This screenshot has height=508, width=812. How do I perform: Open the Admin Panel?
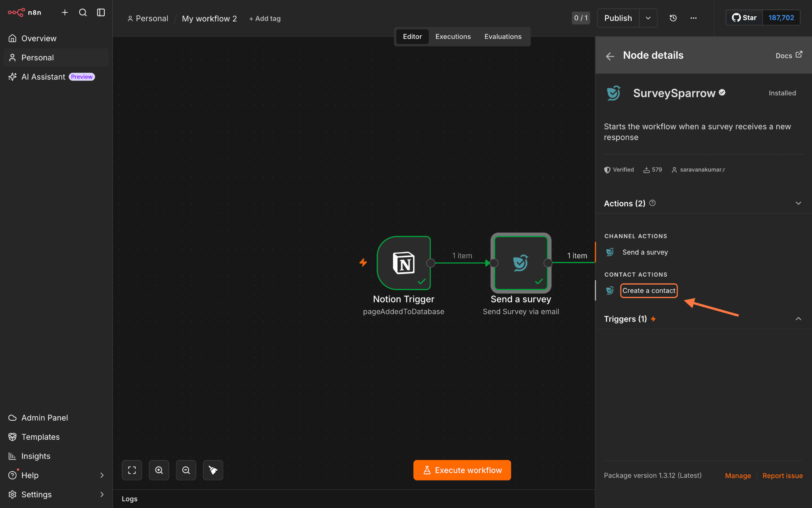56,418
